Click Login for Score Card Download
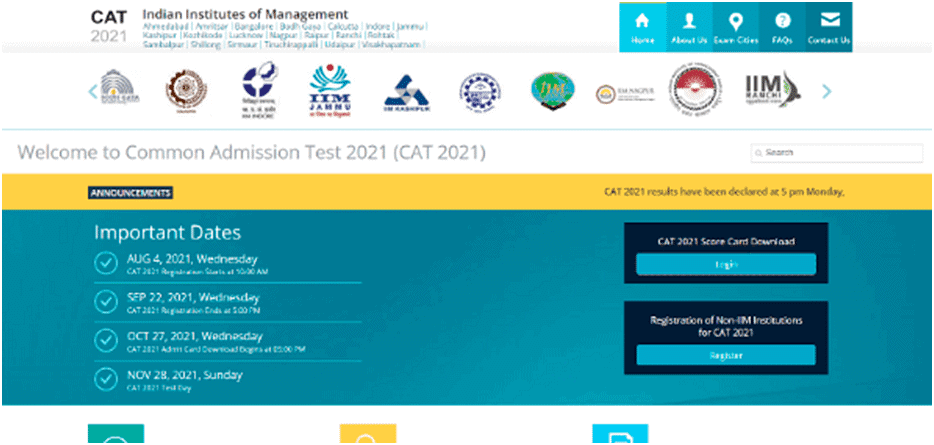The image size is (934, 445). (726, 264)
